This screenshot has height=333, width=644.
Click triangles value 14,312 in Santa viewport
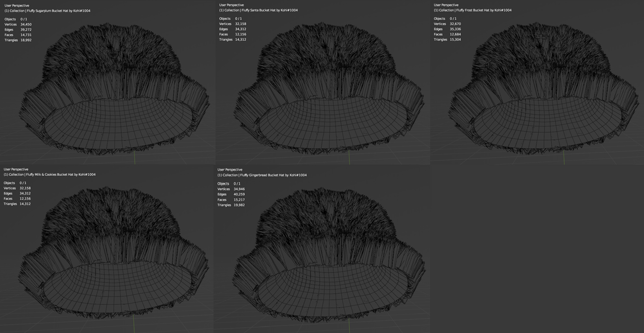point(241,40)
